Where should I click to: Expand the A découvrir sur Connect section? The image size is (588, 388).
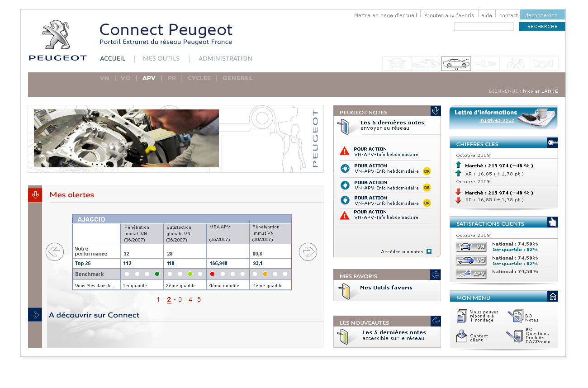tap(35, 315)
